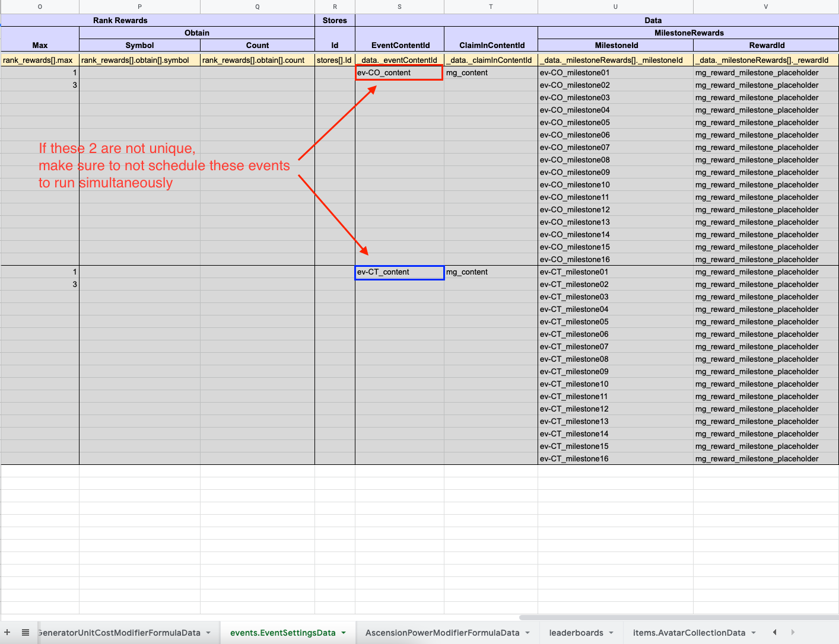Click the MilestoneRewards header cell
Viewport: 839px width, 644px height.
(x=688, y=33)
